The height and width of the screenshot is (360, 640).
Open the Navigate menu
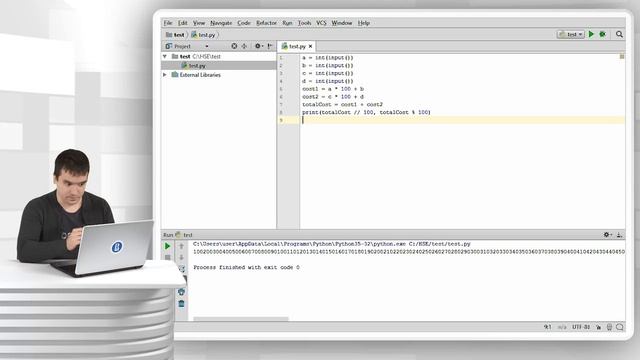[221, 23]
